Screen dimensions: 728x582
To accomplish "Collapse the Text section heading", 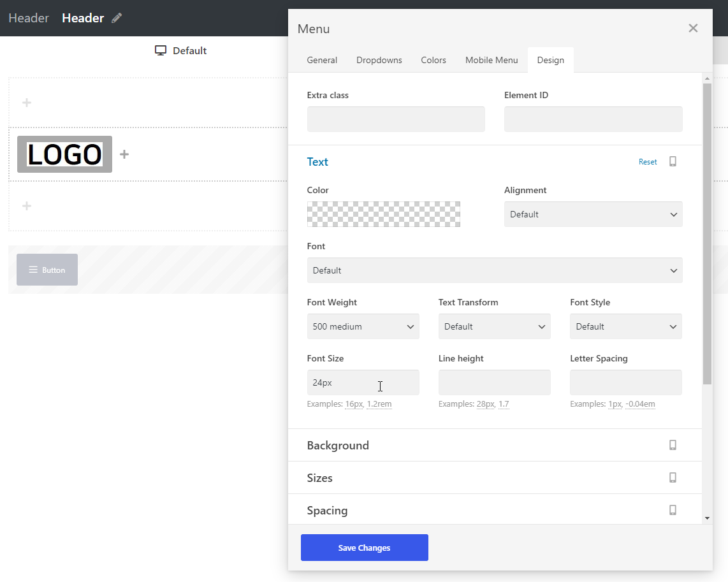I will point(317,161).
